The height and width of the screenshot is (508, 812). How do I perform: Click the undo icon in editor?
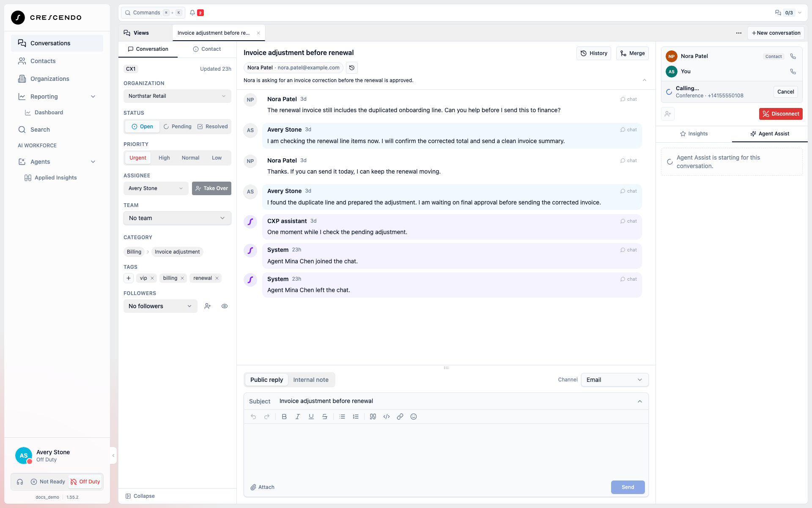(x=253, y=417)
